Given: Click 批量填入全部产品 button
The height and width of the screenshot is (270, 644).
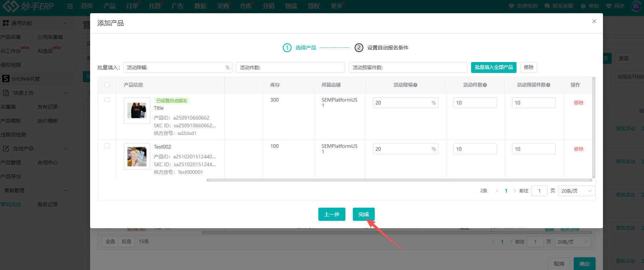Looking at the screenshot, I should click(x=493, y=67).
